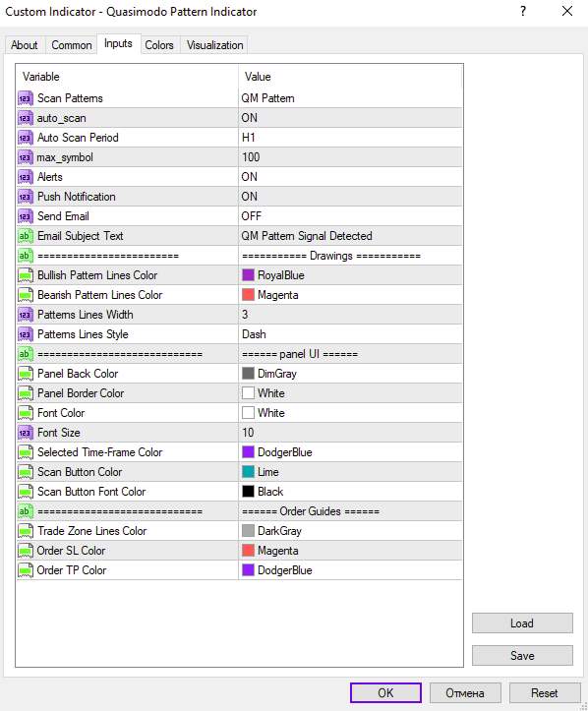Viewport: 588px width, 711px height.
Task: Click the Reset button
Action: (545, 693)
